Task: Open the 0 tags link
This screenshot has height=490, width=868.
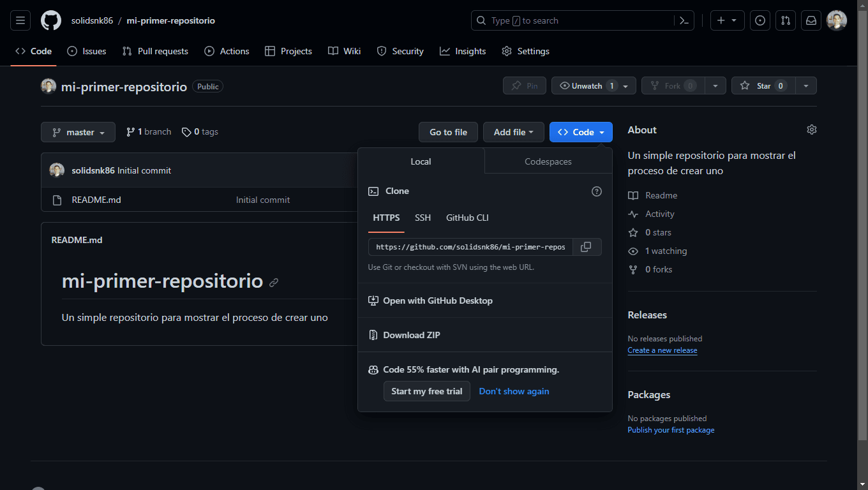Action: pyautogui.click(x=200, y=132)
